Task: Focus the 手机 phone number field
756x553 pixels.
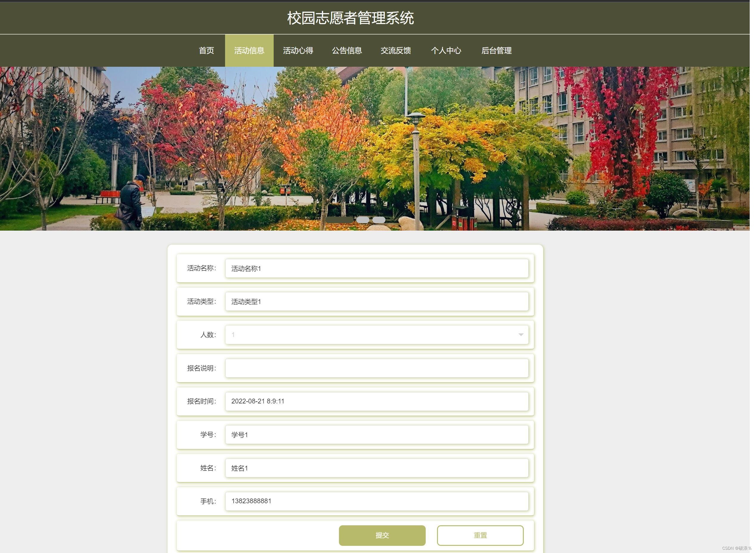Action: pyautogui.click(x=377, y=501)
